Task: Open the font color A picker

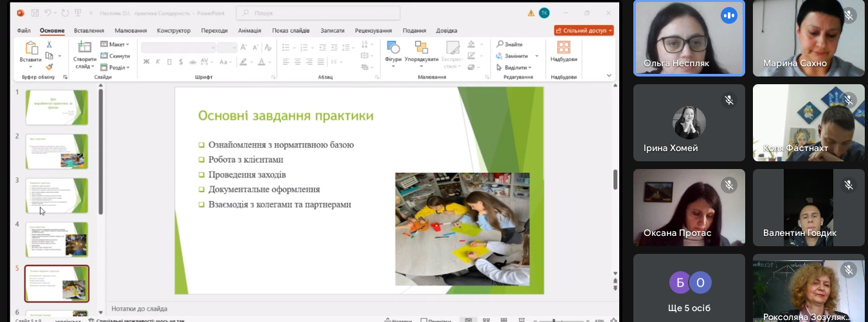Action: click(x=262, y=62)
